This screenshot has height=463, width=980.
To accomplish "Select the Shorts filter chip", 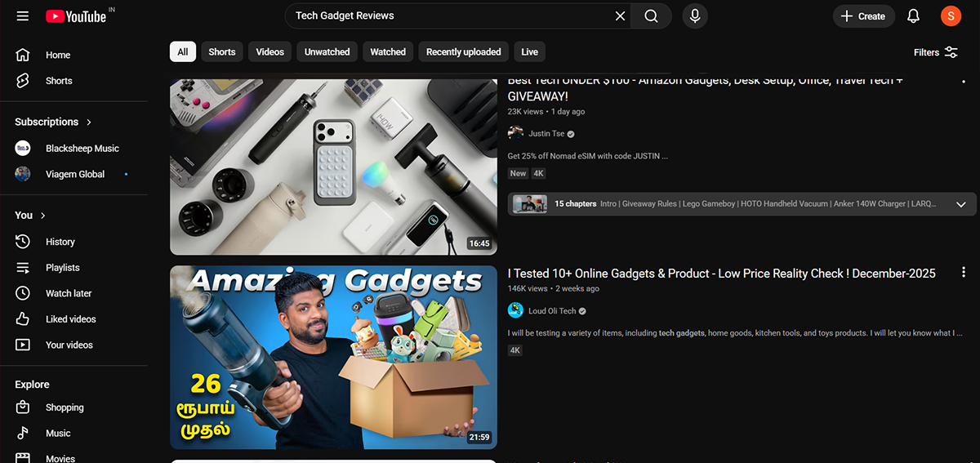I will pyautogui.click(x=222, y=51).
